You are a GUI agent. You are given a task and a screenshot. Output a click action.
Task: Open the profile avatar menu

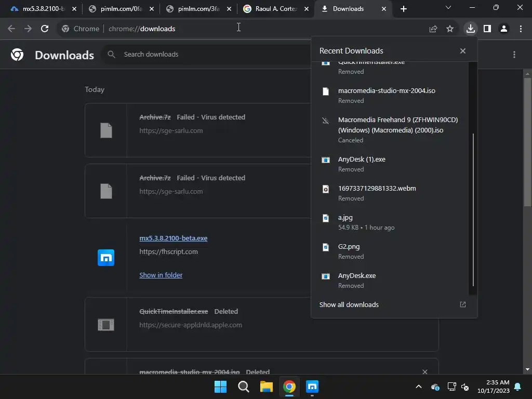(x=504, y=29)
